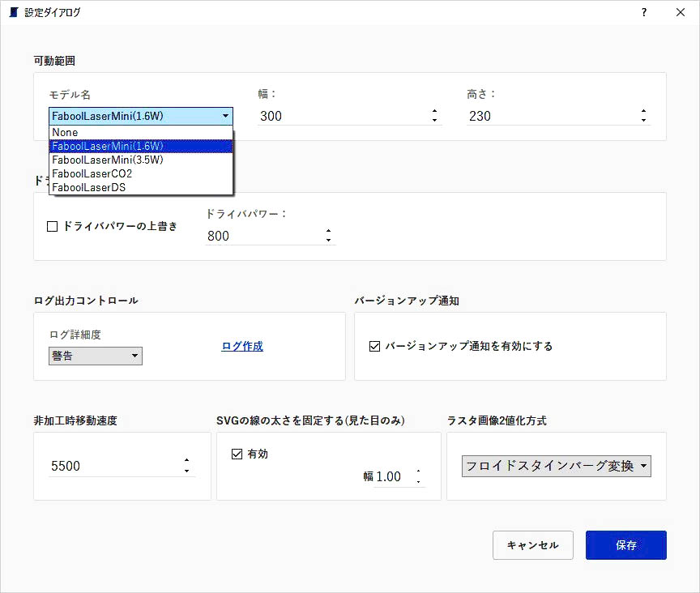The height and width of the screenshot is (593, 700).
Task: Decrease the 幅 width value with down arrow
Action: pos(435,121)
